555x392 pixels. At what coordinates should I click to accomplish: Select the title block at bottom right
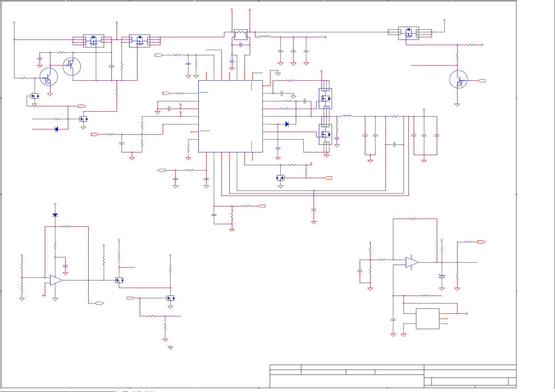pyautogui.click(x=393, y=376)
